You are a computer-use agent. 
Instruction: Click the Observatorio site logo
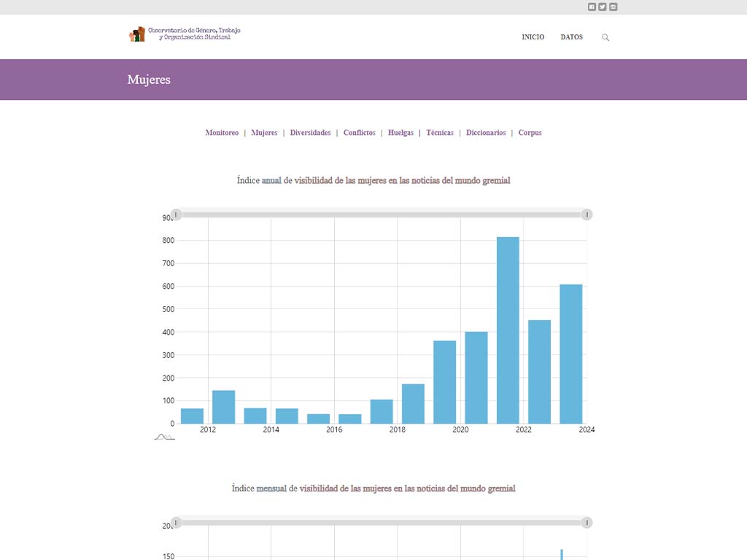tap(185, 34)
